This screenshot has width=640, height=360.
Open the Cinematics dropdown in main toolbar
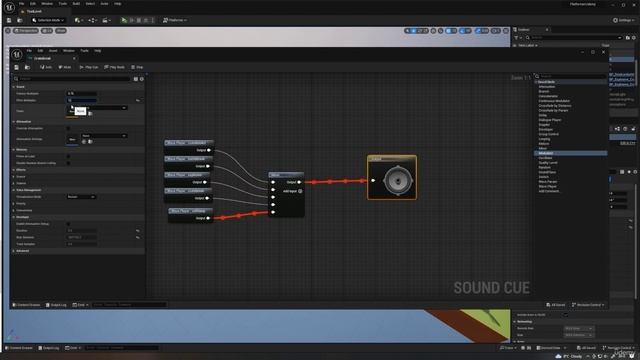coord(106,20)
